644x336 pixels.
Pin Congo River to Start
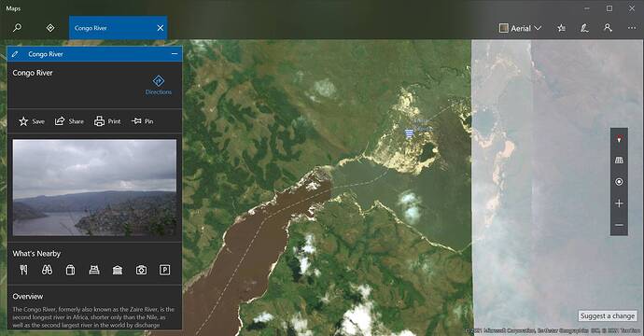pyautogui.click(x=142, y=121)
